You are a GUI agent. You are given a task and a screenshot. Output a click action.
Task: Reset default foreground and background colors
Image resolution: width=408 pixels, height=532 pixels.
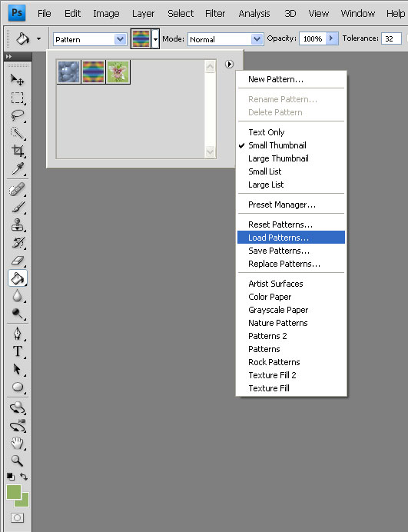pos(11,477)
